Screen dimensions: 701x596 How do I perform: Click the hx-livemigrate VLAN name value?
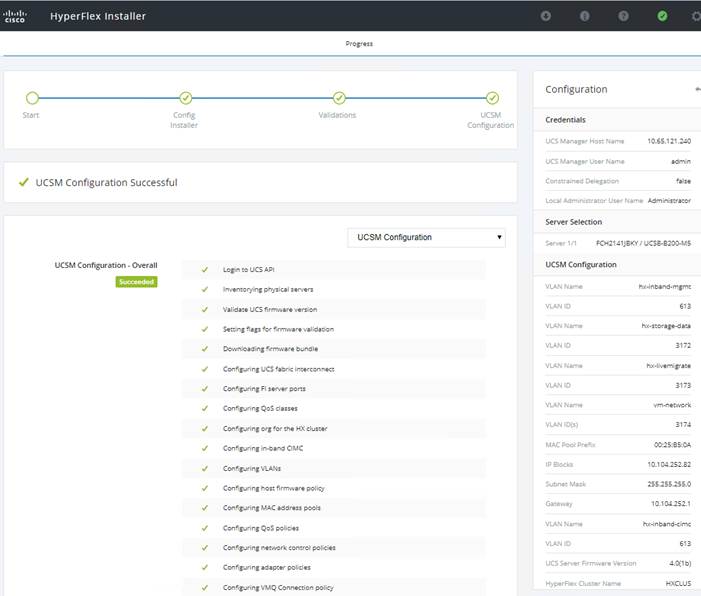pyautogui.click(x=668, y=366)
